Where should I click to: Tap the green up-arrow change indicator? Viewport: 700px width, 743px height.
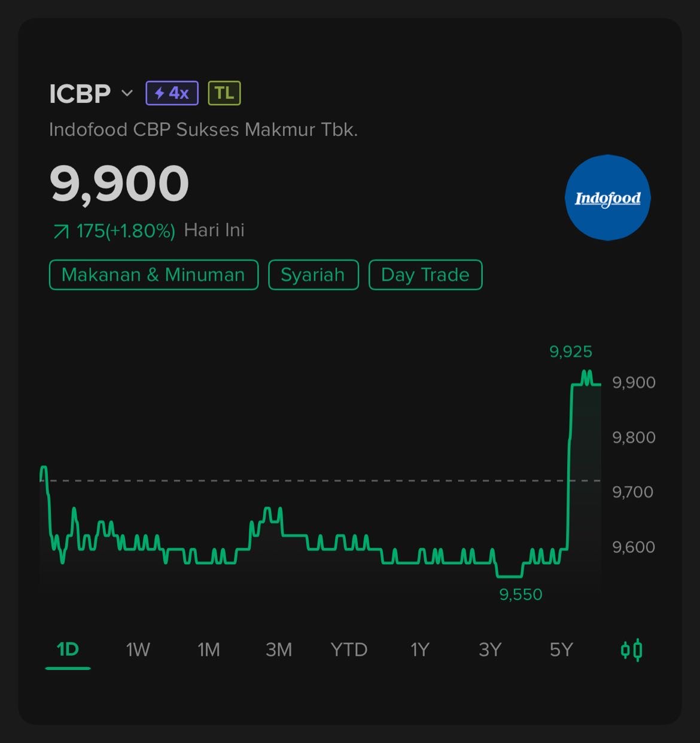click(61, 232)
